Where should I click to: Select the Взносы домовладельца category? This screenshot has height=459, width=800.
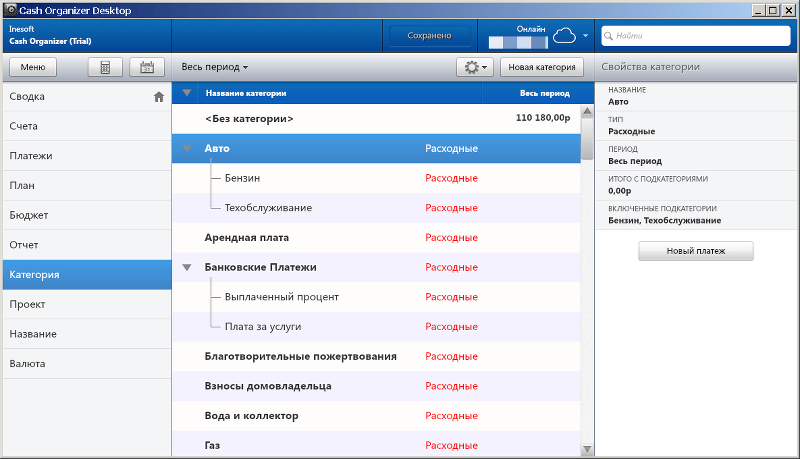pos(376,386)
